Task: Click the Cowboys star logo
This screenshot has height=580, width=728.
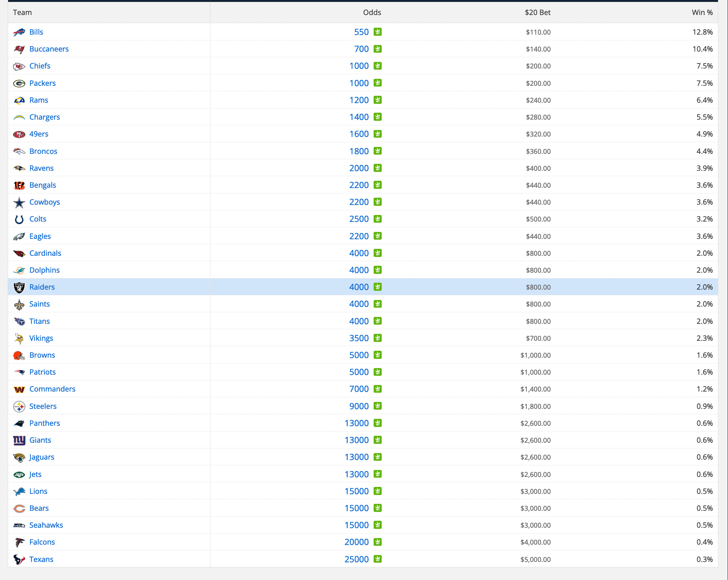Action: (x=19, y=202)
